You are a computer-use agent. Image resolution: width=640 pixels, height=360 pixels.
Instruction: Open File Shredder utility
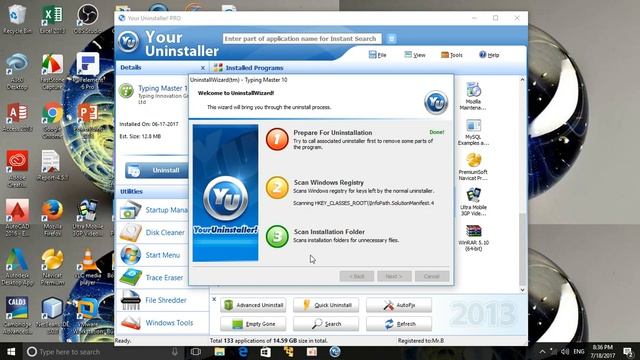(153, 300)
